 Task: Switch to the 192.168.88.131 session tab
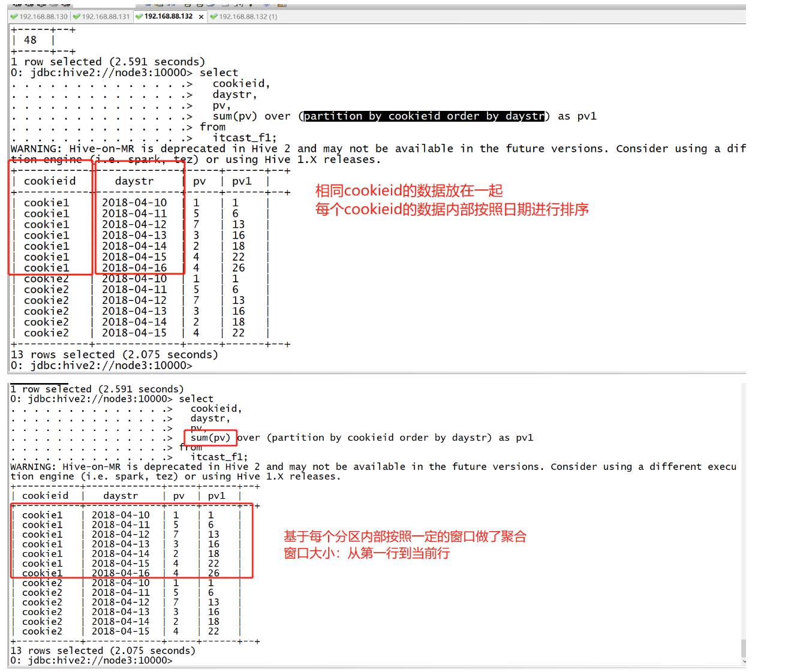(x=101, y=17)
